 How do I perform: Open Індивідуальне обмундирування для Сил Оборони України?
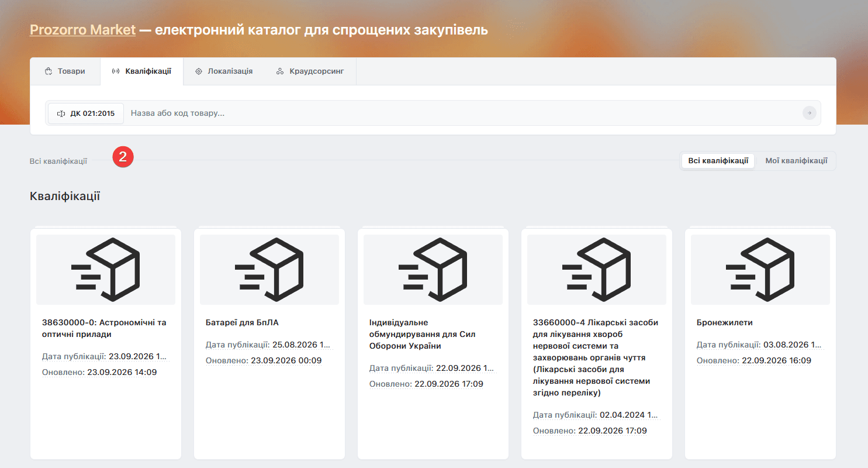pyautogui.click(x=423, y=334)
